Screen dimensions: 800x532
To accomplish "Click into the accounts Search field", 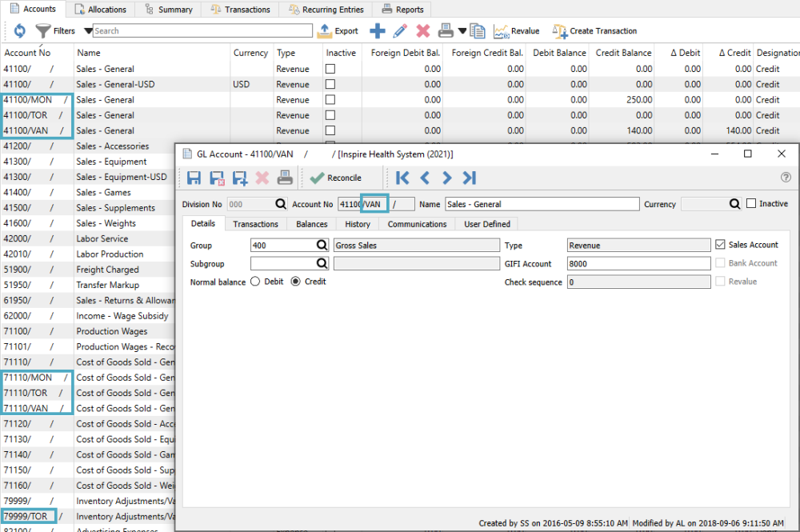I will (202, 31).
